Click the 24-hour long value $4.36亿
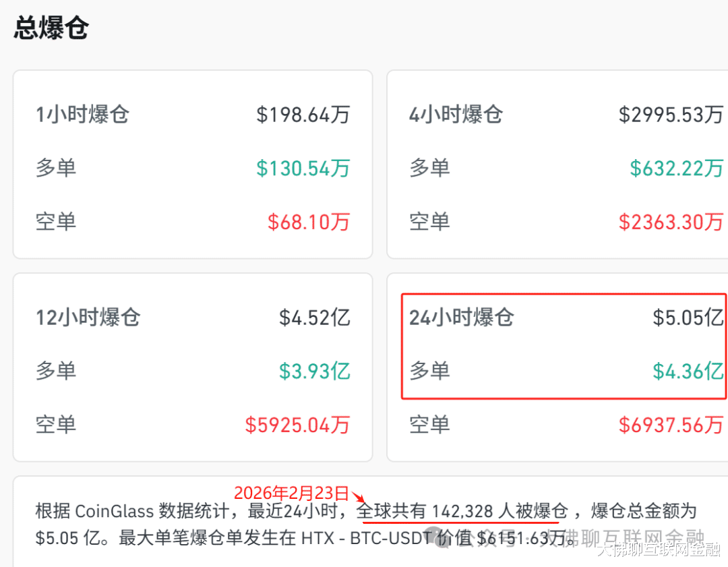Viewport: 728px width, 567px height. coord(688,371)
